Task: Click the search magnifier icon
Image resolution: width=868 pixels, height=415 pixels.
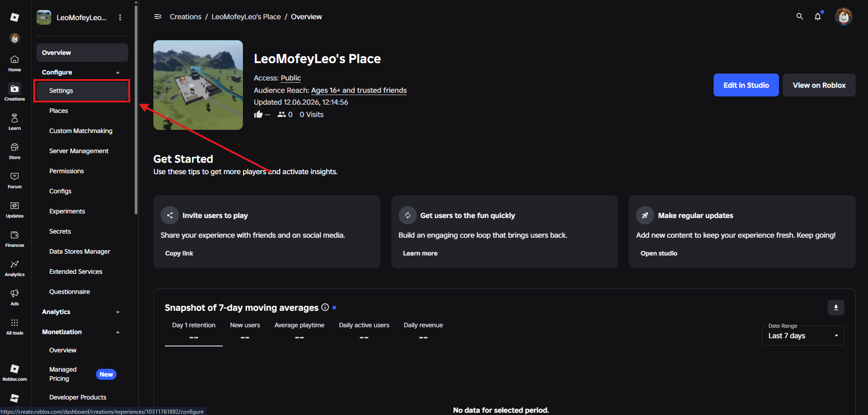Action: tap(800, 16)
